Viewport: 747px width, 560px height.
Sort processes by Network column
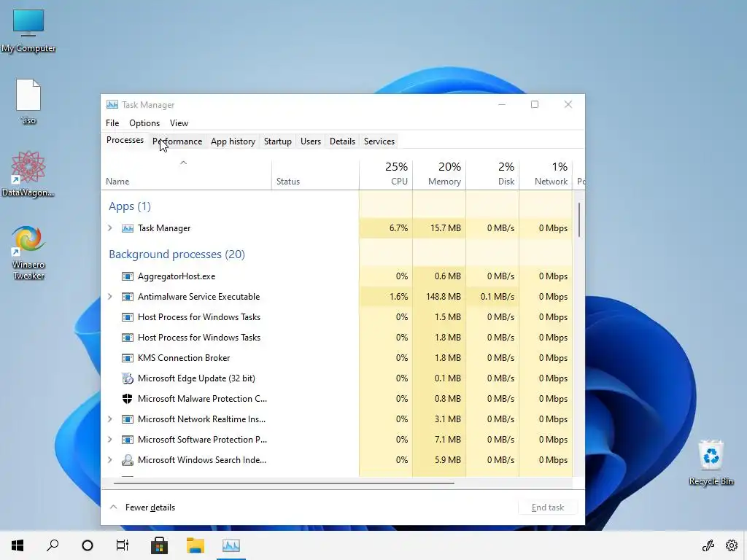[x=546, y=174]
